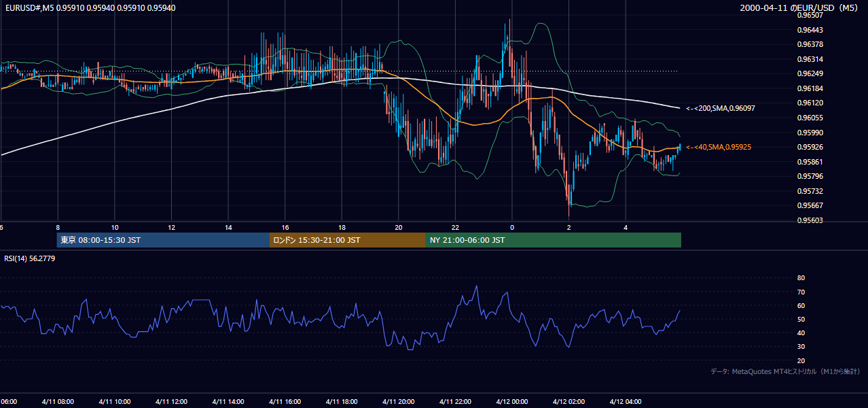Click price level 0.96055 on axis
This screenshot has height=408, width=868.
click(x=810, y=118)
